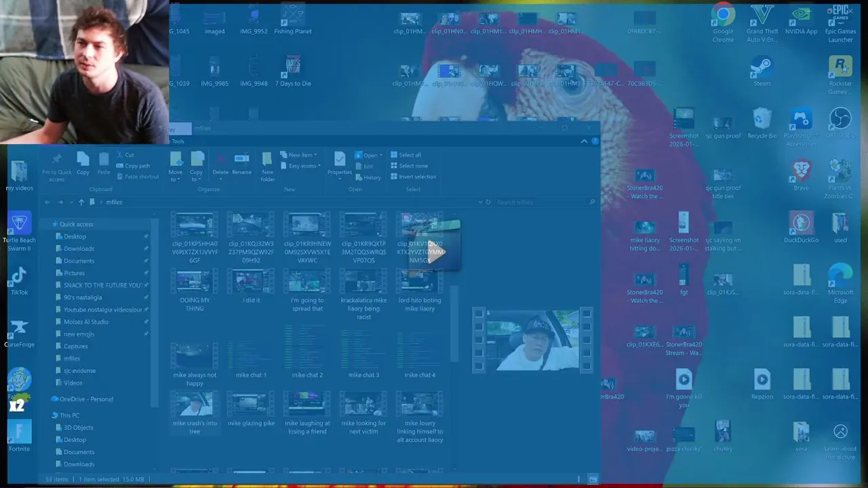Open Downloads under Quick access
This screenshot has width=868, height=488.
coord(79,249)
